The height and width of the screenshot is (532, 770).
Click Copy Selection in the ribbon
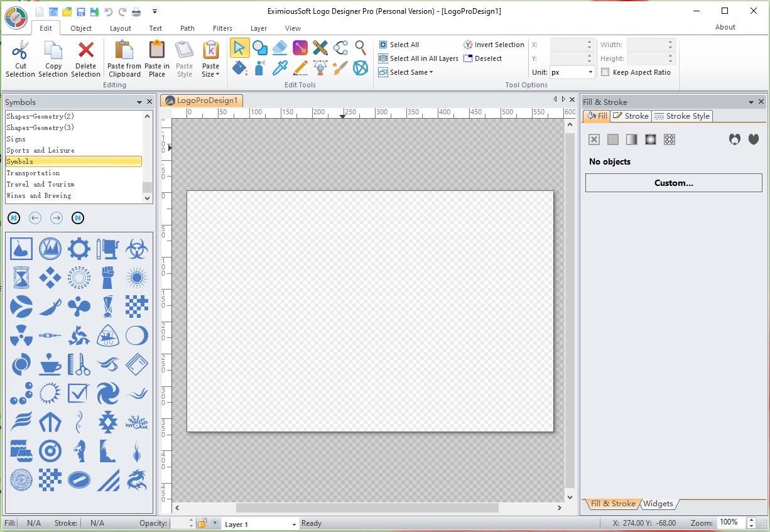pyautogui.click(x=53, y=59)
